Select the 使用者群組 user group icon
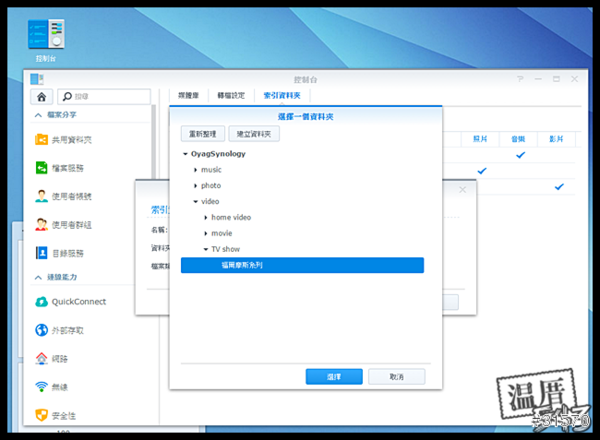Screen dimensions: 600x440 (x=42, y=224)
